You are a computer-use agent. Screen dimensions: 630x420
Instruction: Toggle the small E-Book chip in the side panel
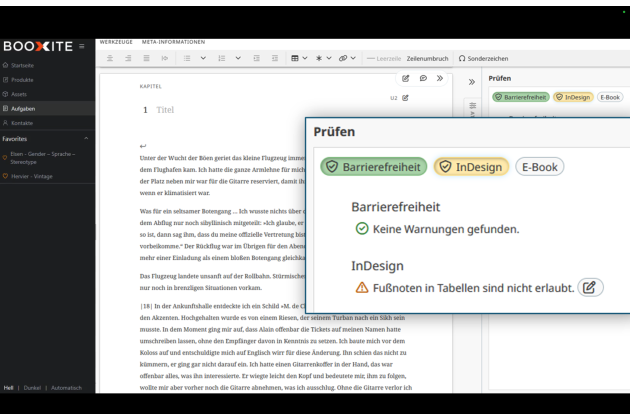(610, 97)
